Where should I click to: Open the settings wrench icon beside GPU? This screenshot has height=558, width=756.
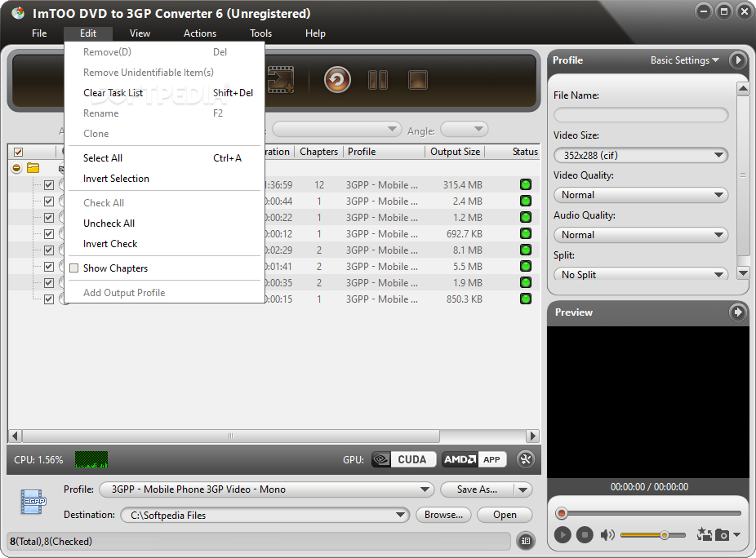pyautogui.click(x=526, y=459)
